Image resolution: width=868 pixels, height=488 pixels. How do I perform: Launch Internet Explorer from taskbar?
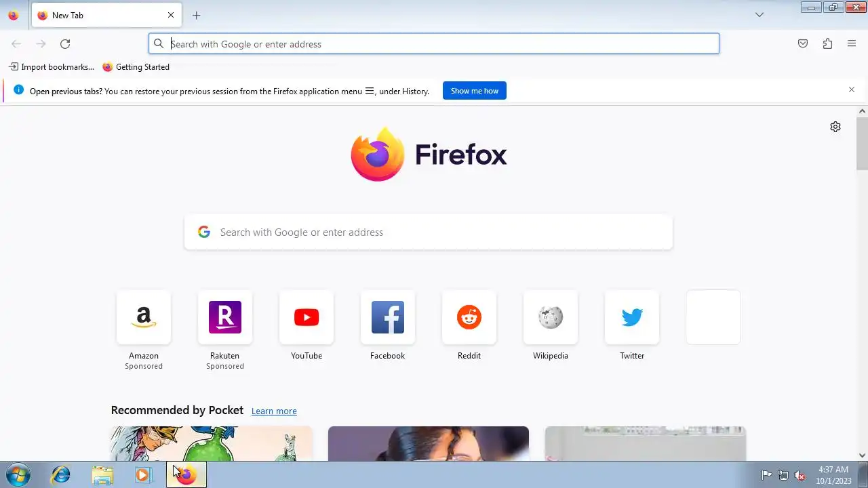pos(61,475)
